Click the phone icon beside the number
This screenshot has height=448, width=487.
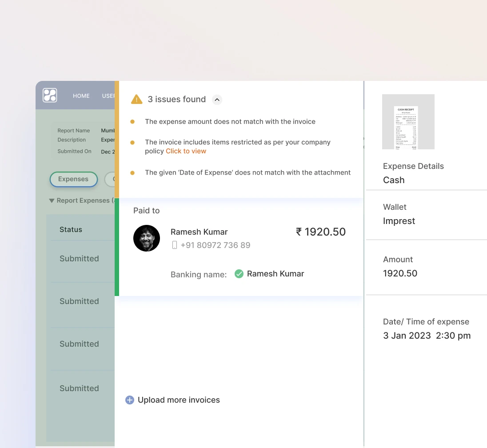click(175, 245)
